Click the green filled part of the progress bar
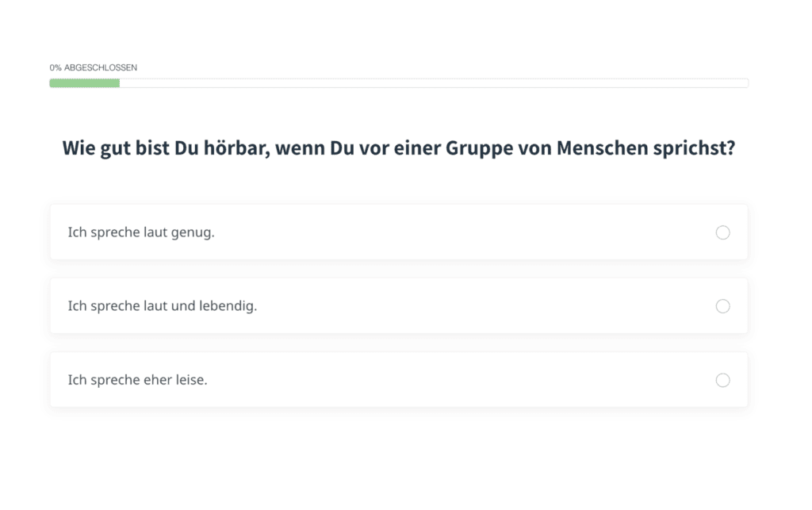Screen dimensions: 812x510 84,83
